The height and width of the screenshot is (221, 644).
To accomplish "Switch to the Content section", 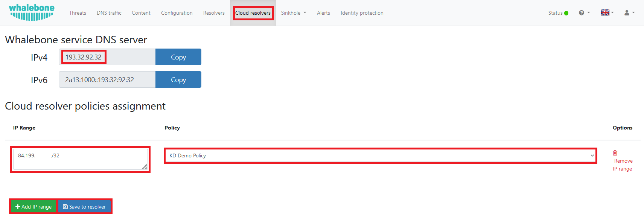I will coord(141,13).
